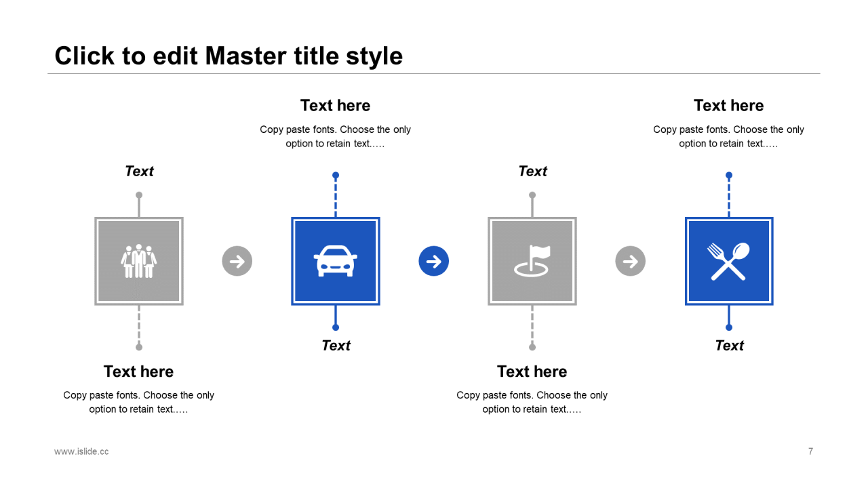Select 'Text here' heading below the flag icon
868x488 pixels.
point(532,371)
